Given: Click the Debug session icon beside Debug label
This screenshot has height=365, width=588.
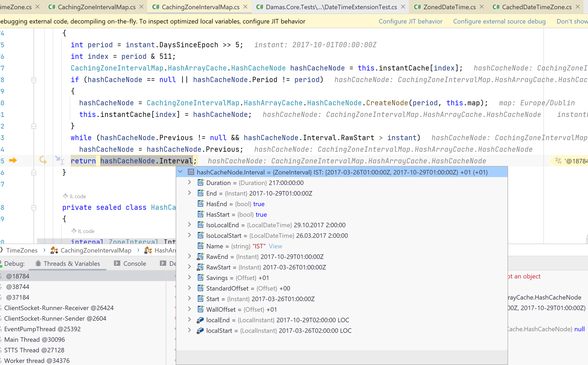Looking at the screenshot, I should tap(2, 263).
